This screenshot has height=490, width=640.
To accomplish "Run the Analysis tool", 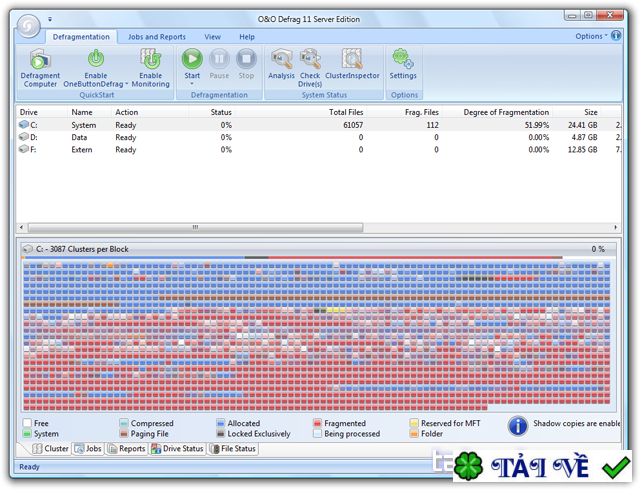I will coord(281,61).
